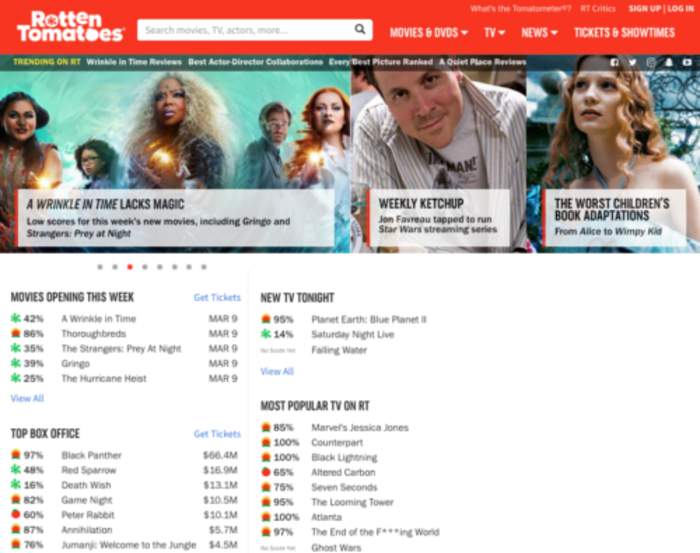
Task: Open Tickets & Showtimes page
Action: (x=625, y=33)
